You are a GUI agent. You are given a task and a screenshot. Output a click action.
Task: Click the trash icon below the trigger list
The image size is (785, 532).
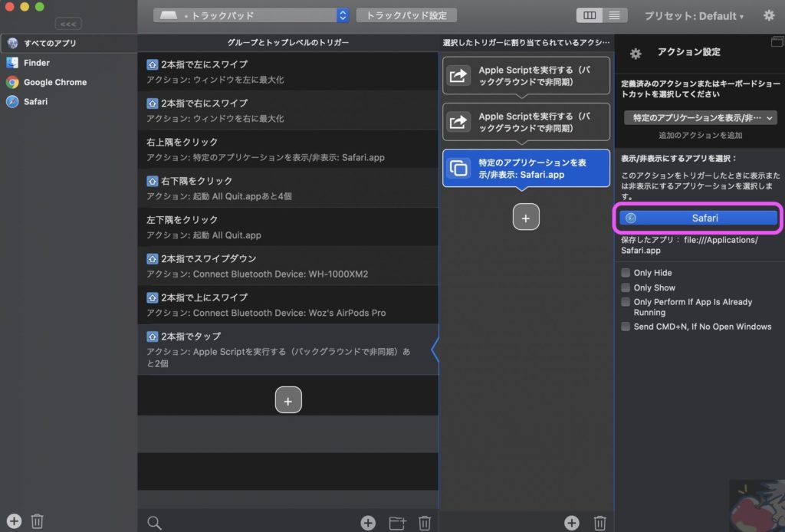click(x=425, y=522)
